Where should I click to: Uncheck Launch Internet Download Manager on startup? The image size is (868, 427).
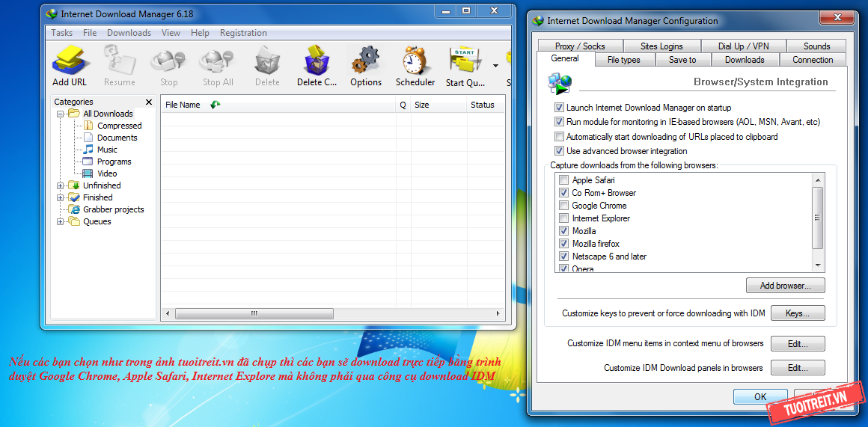pos(559,108)
